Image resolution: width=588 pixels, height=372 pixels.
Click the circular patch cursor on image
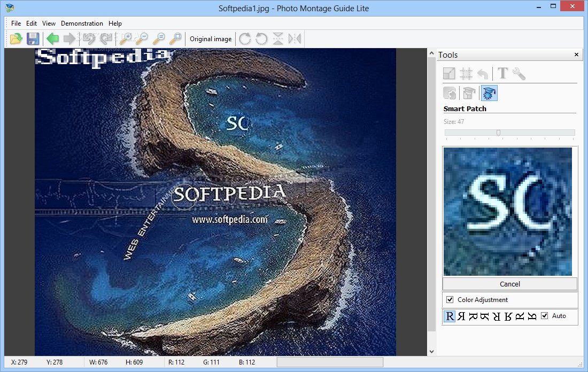tap(184, 197)
